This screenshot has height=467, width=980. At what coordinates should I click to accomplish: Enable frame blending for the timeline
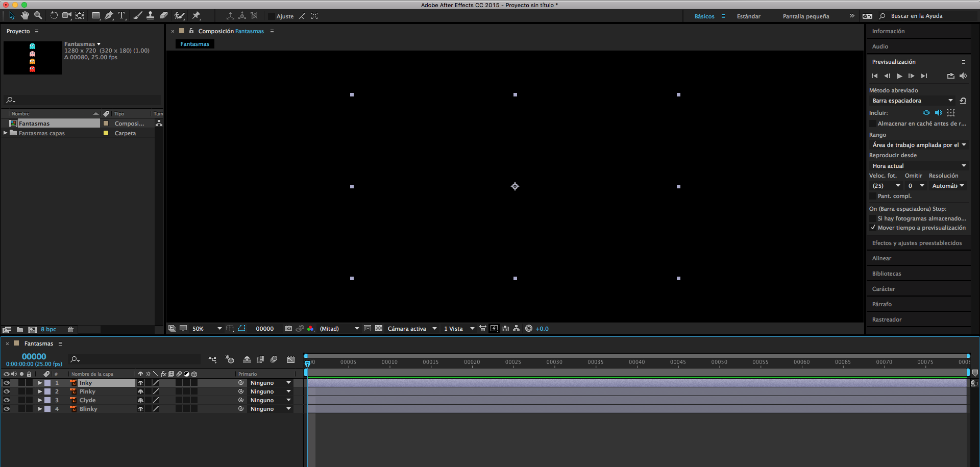click(x=260, y=359)
